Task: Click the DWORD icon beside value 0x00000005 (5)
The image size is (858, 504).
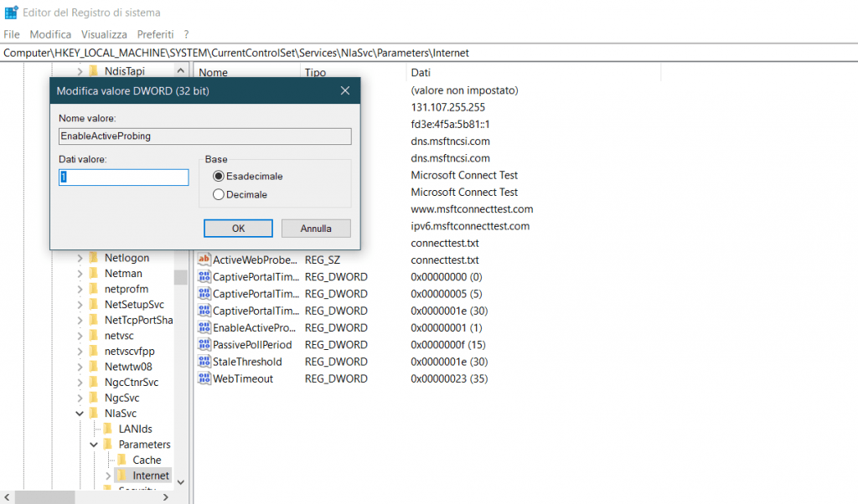Action: [204, 294]
